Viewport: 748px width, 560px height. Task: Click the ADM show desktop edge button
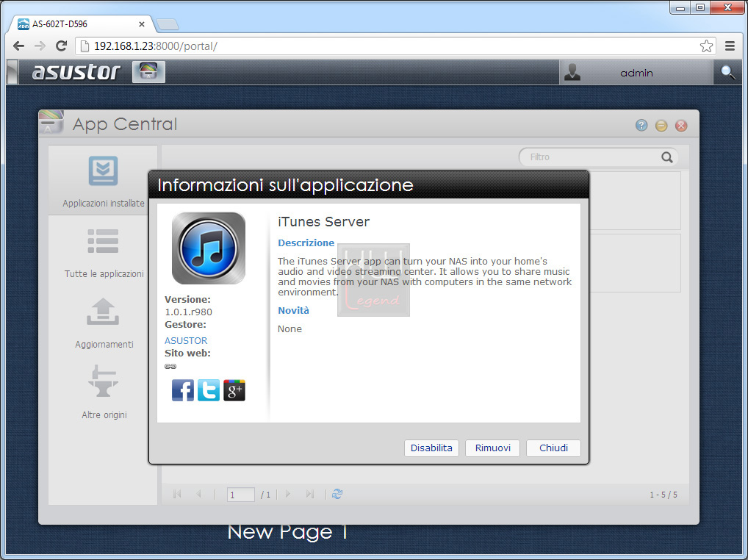click(x=13, y=72)
